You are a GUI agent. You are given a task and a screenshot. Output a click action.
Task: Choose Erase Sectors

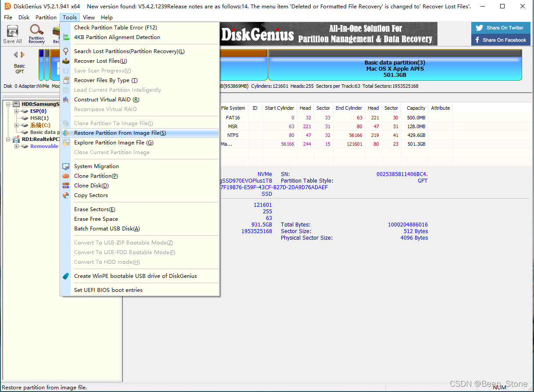point(140,209)
